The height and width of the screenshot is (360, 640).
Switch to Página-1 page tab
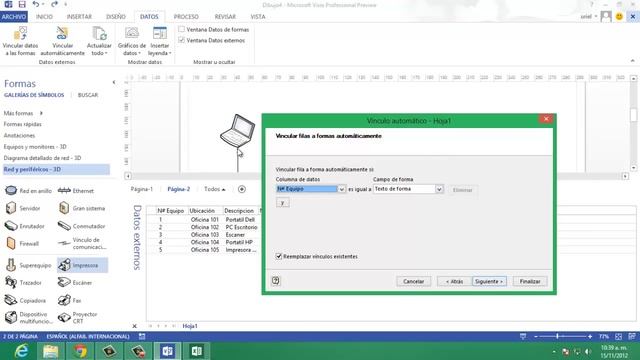coord(142,189)
